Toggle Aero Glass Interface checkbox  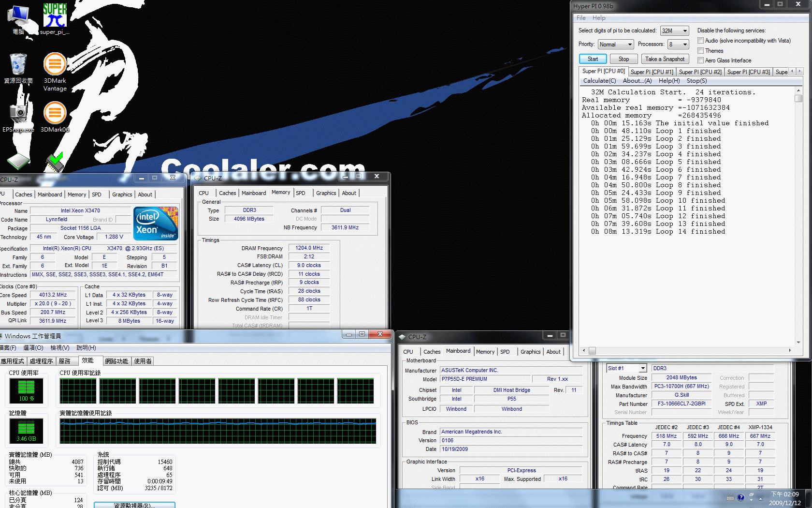tap(700, 60)
